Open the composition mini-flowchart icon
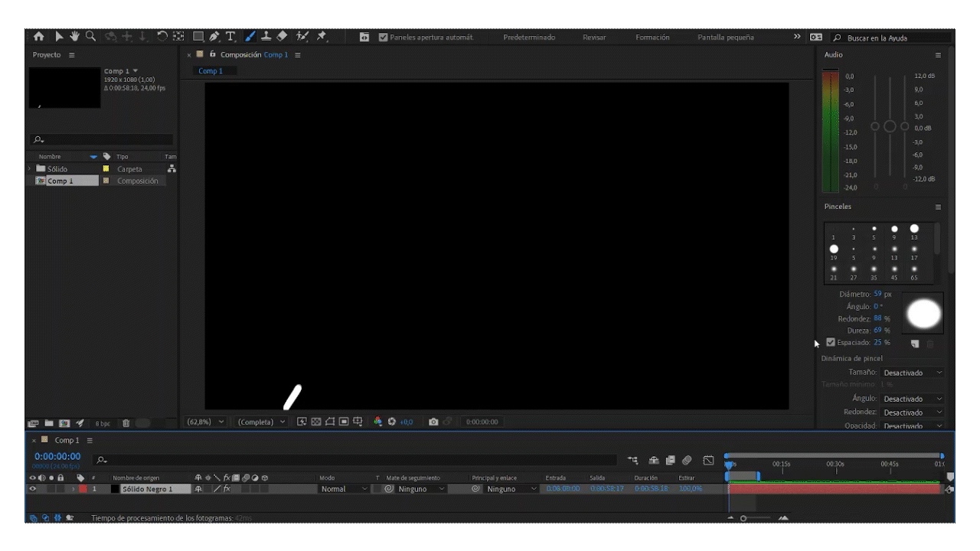This screenshot has height=551, width=980. (x=632, y=460)
